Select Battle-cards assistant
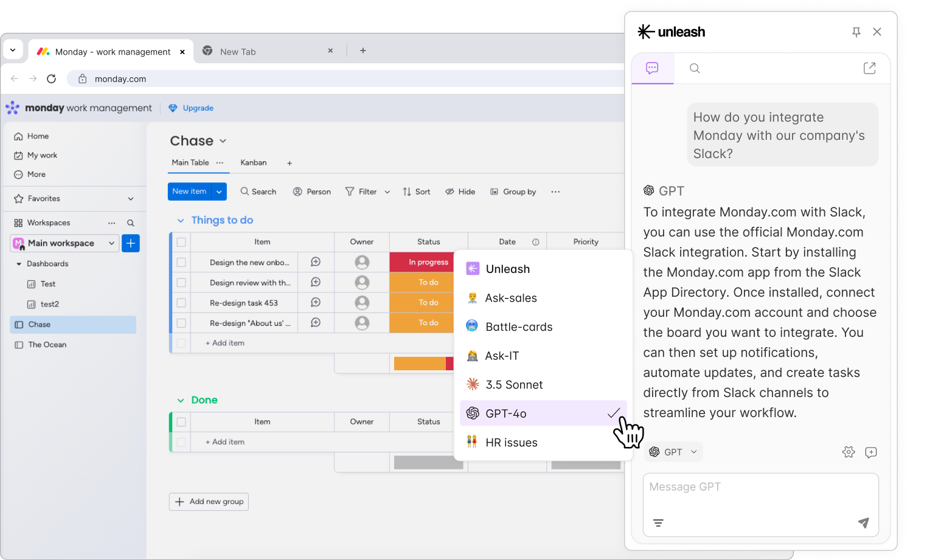927x560 pixels. click(x=542, y=327)
